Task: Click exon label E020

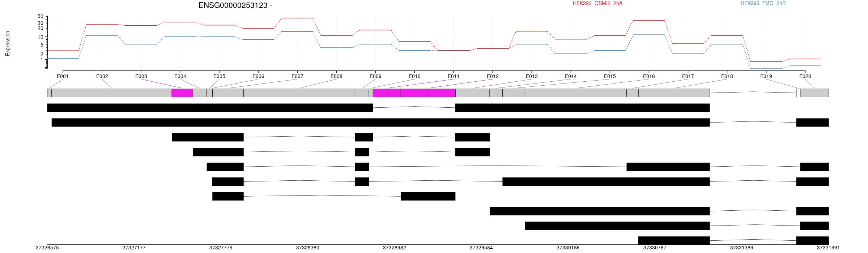Action: point(805,76)
